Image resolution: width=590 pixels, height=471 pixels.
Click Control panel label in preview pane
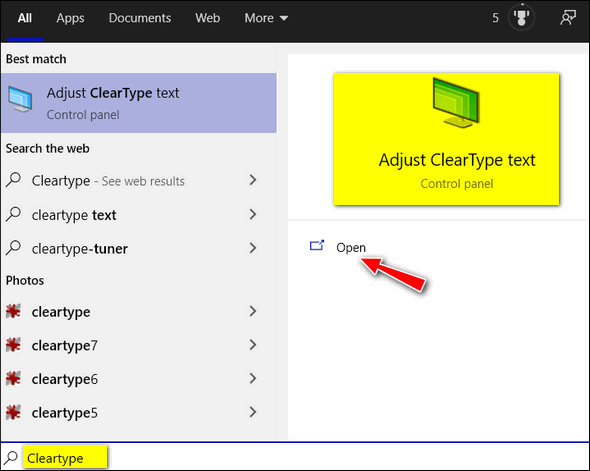456,184
